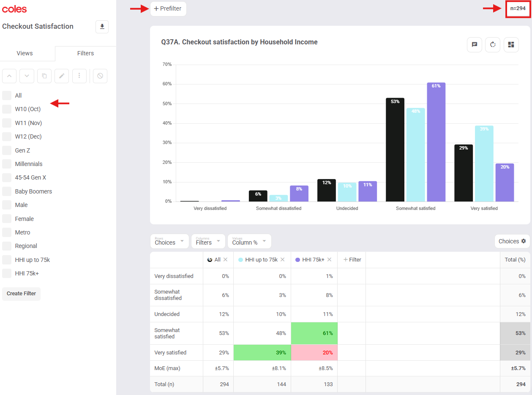Click the clear filters circle-slash icon

point(100,76)
